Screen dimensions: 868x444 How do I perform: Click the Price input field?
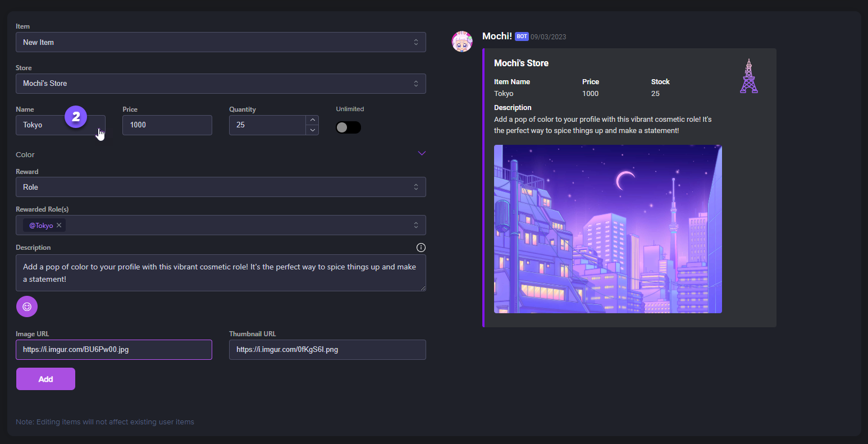click(167, 125)
